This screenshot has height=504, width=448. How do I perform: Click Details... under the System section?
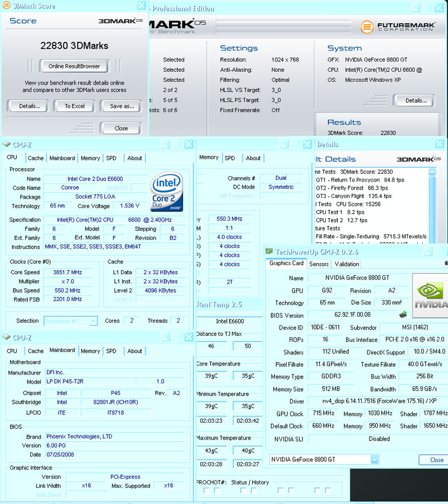[x=416, y=100]
